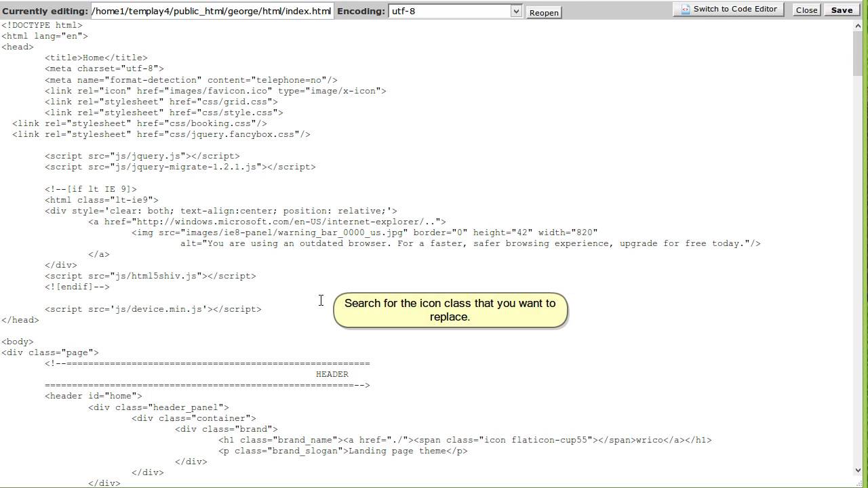
Task: Click the file path input field
Action: pos(212,11)
